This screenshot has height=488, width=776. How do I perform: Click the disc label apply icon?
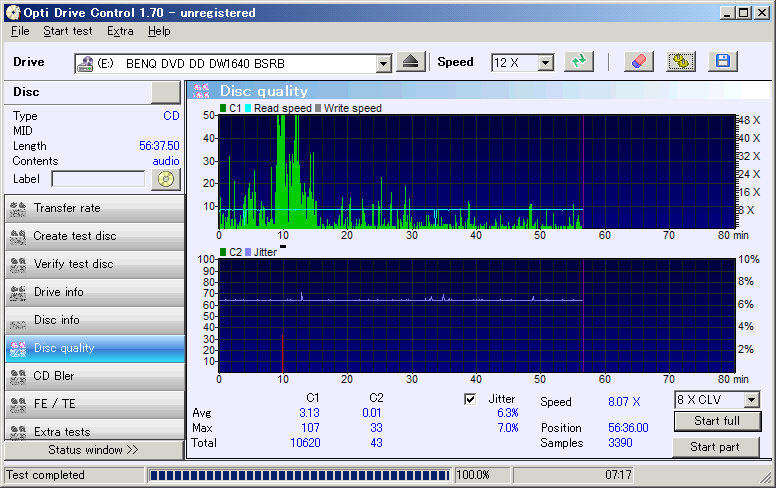point(166,180)
